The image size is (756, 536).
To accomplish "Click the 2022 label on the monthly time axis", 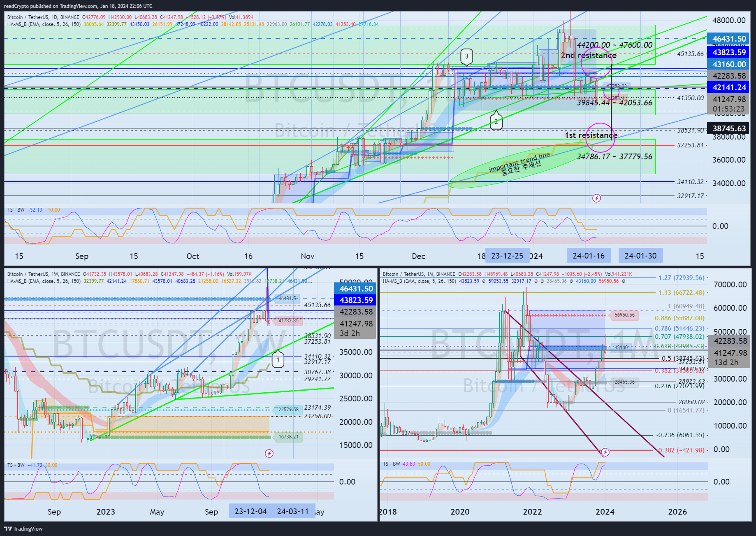I will pos(532,512).
